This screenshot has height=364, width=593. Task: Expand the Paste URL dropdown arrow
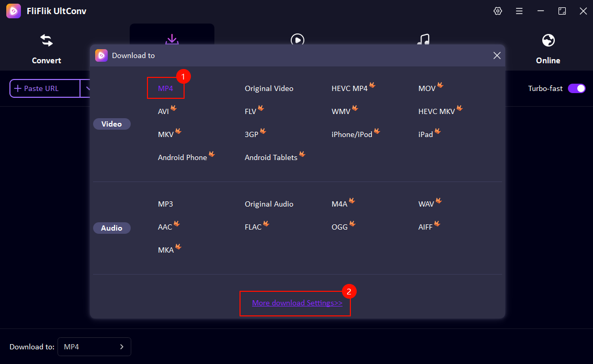[x=87, y=88]
